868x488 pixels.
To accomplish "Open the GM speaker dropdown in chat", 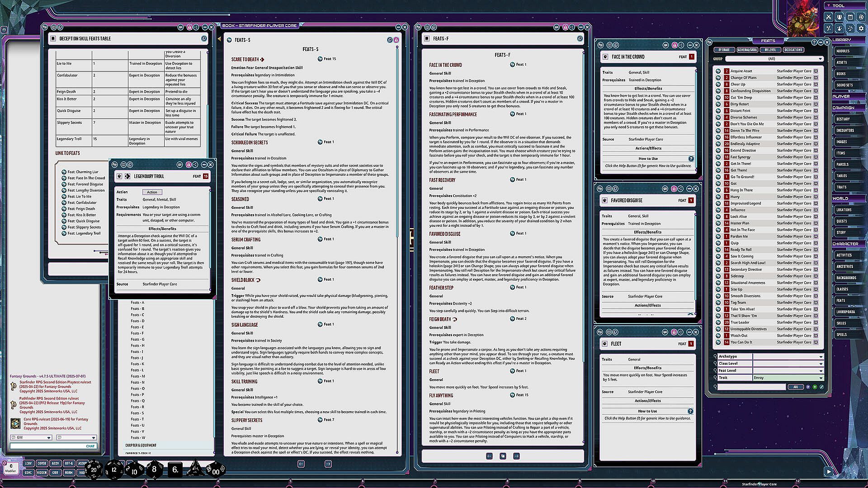I will point(31,437).
